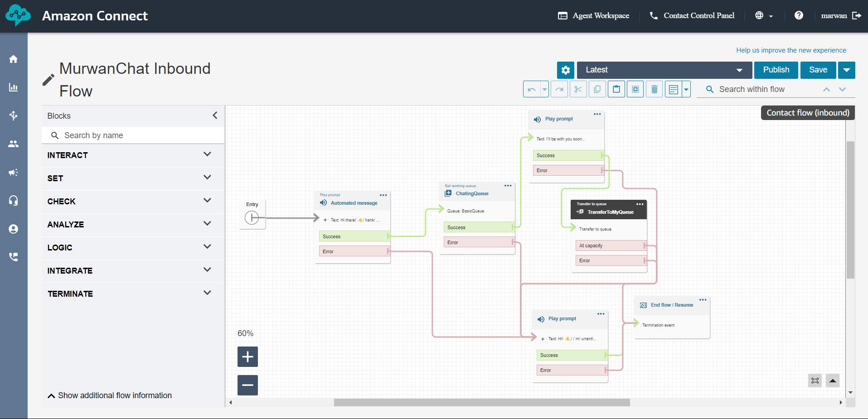Image resolution: width=868 pixels, height=419 pixels.
Task: Click the horizontal canvas scrollbar thumb
Action: click(x=482, y=402)
